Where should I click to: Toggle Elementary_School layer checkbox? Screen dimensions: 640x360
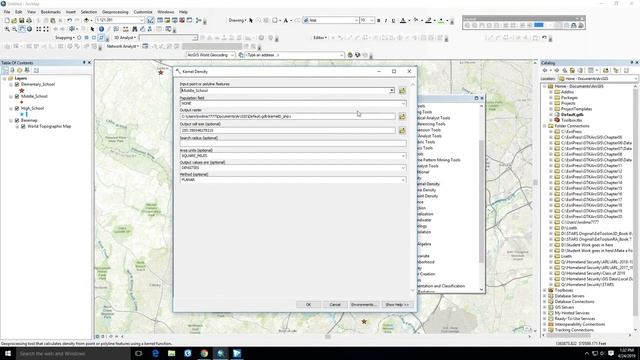click(x=17, y=84)
